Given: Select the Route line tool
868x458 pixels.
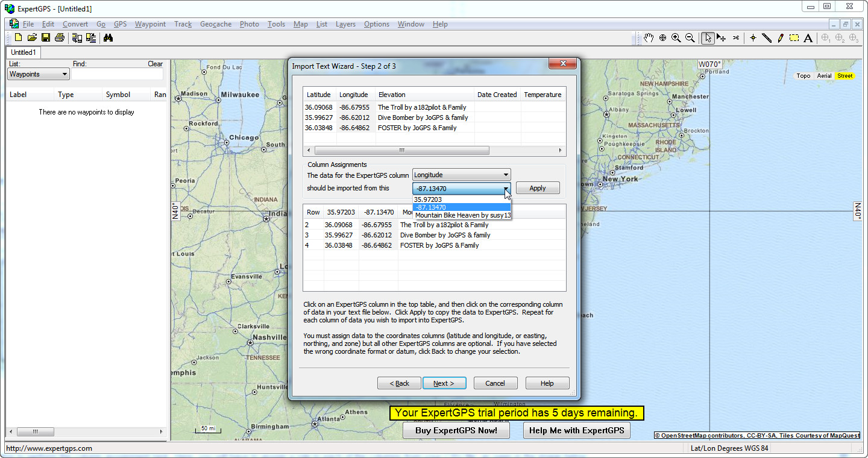Looking at the screenshot, I should click(x=767, y=38).
